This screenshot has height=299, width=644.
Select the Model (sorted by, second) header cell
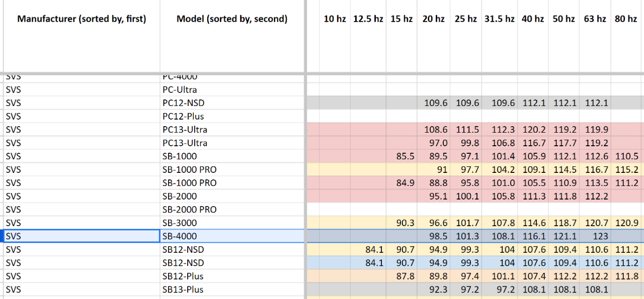232,37
